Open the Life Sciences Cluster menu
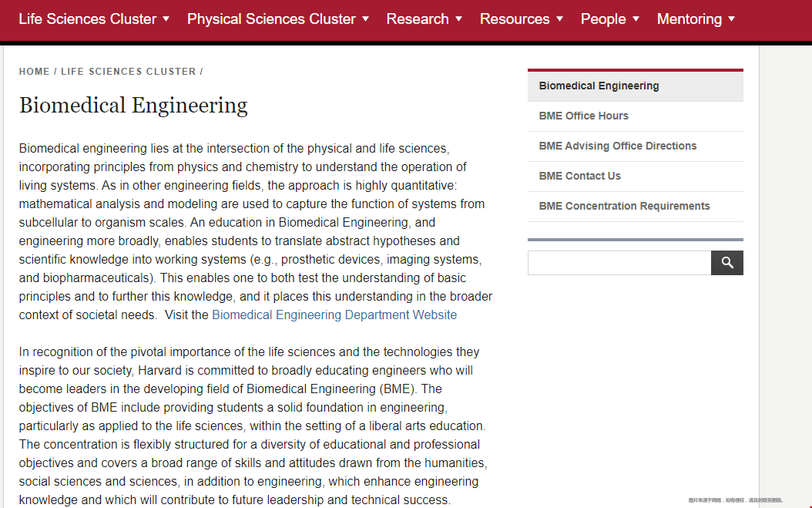Viewport: 812px width, 508px height. click(88, 19)
